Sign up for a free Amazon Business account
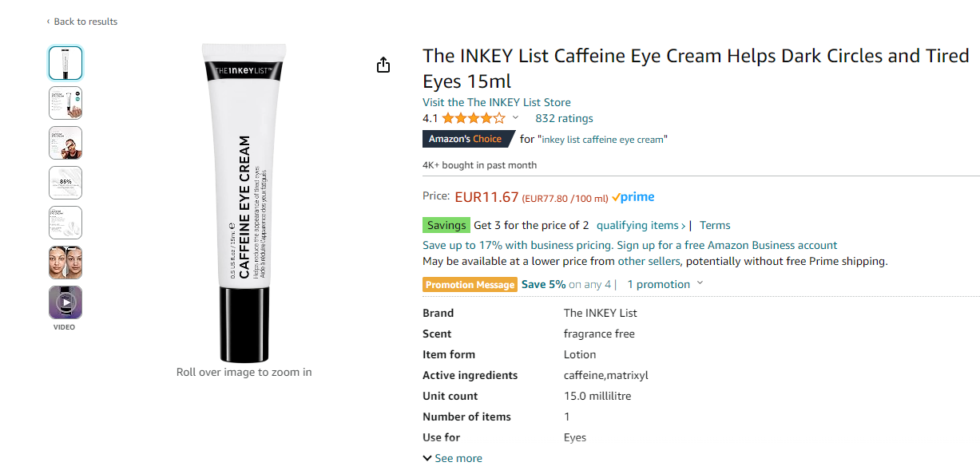This screenshot has width=980, height=470. point(727,245)
